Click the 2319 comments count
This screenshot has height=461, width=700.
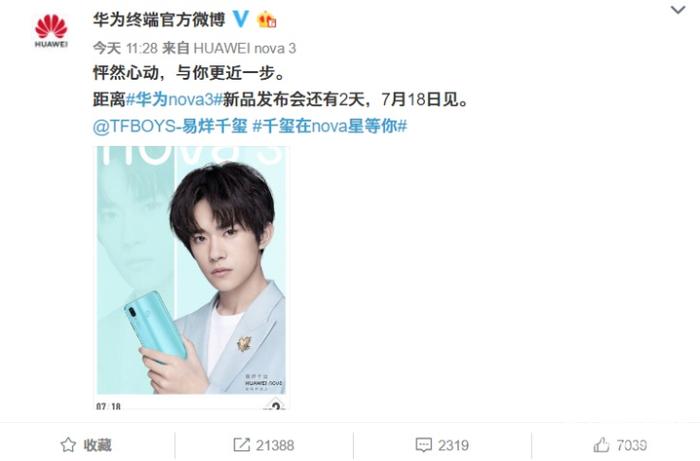453,445
